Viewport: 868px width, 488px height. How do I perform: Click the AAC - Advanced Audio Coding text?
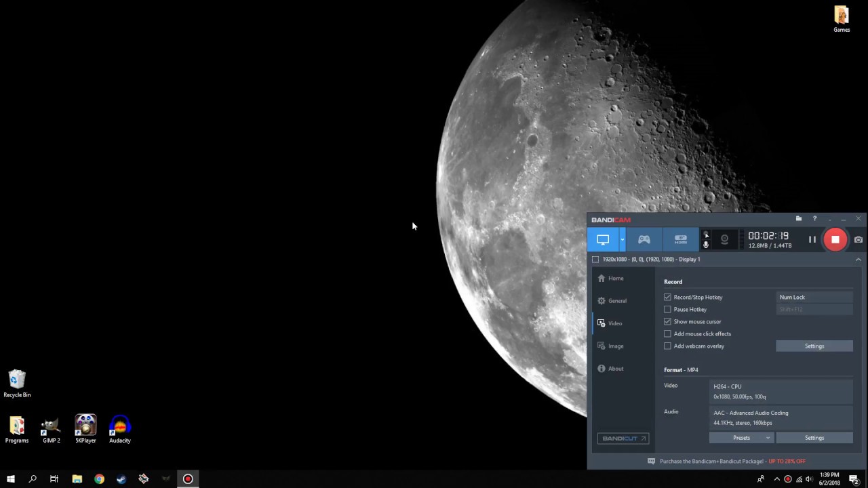751,413
